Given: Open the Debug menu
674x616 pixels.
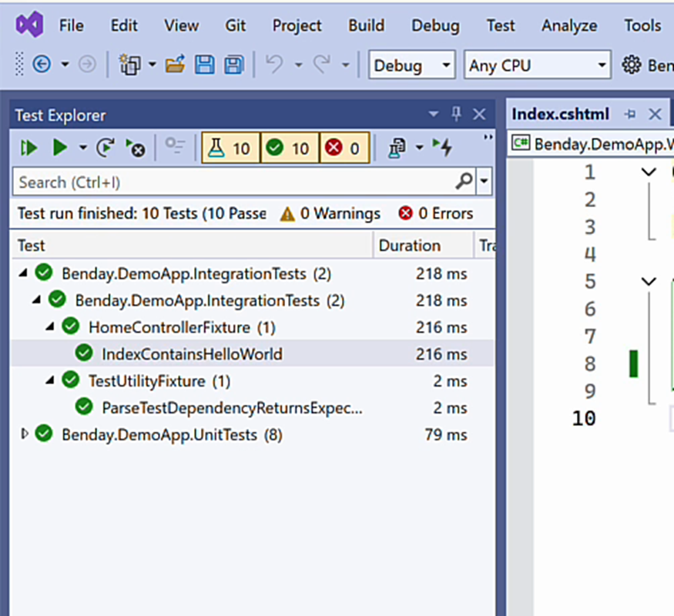Looking at the screenshot, I should pyautogui.click(x=435, y=25).
